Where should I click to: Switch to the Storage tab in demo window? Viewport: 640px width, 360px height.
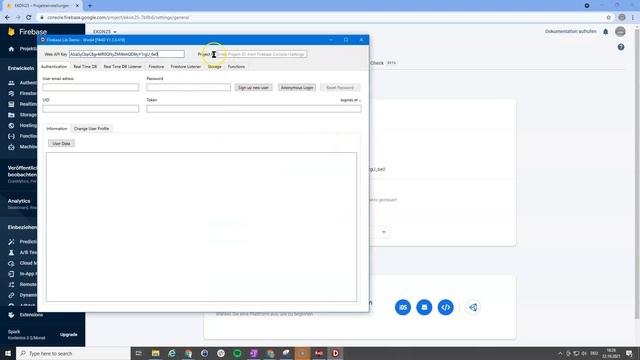coord(214,67)
